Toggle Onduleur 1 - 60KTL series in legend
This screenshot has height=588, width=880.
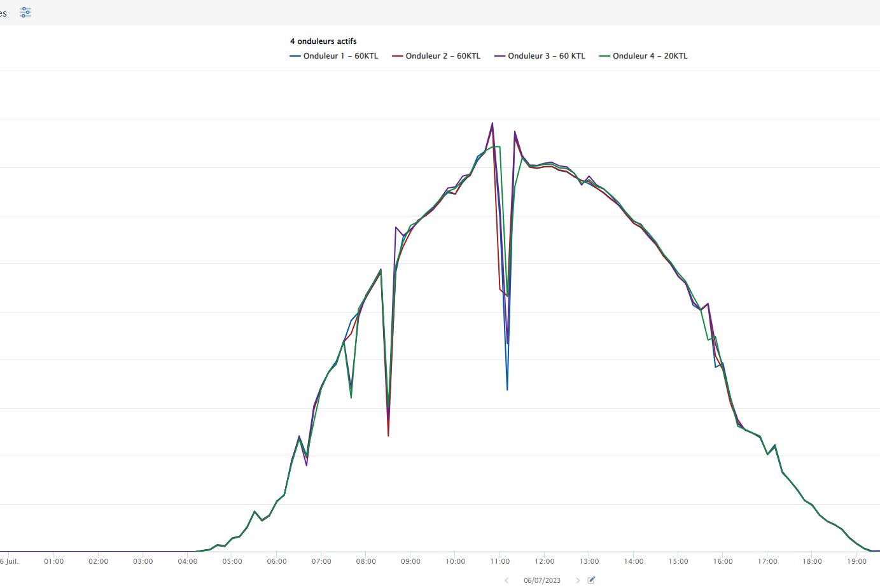(x=334, y=56)
